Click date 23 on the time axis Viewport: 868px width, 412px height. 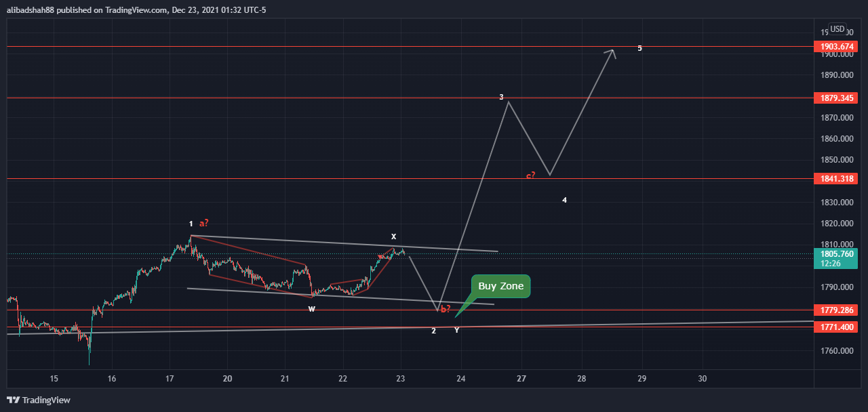tap(401, 378)
